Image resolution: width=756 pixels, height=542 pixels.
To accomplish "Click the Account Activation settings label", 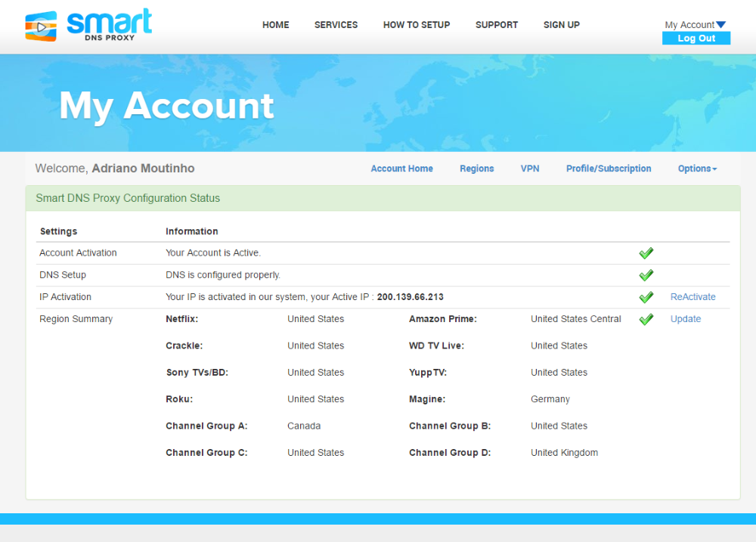I will 78,252.
